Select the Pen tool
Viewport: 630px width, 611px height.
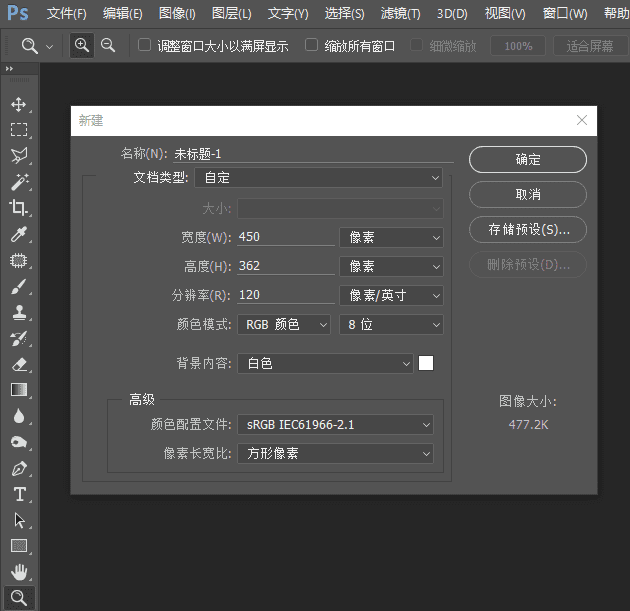point(18,468)
